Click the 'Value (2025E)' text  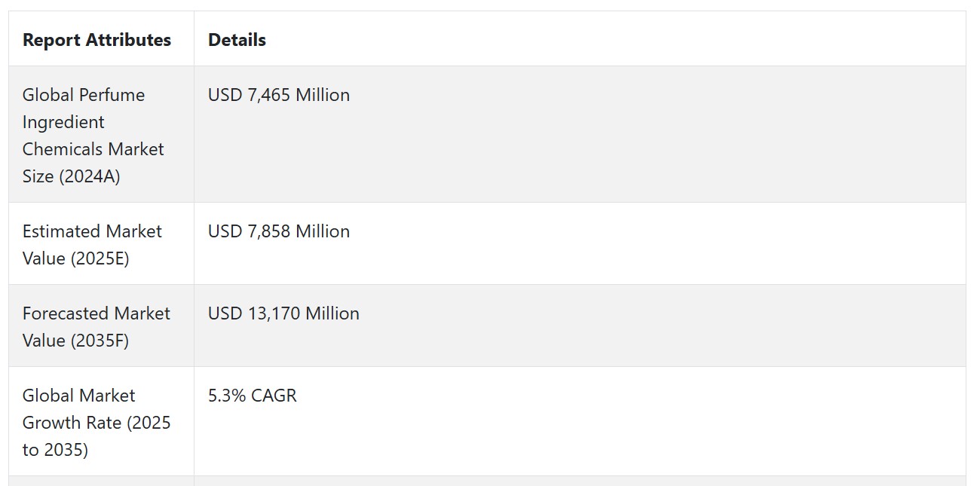[x=76, y=258]
